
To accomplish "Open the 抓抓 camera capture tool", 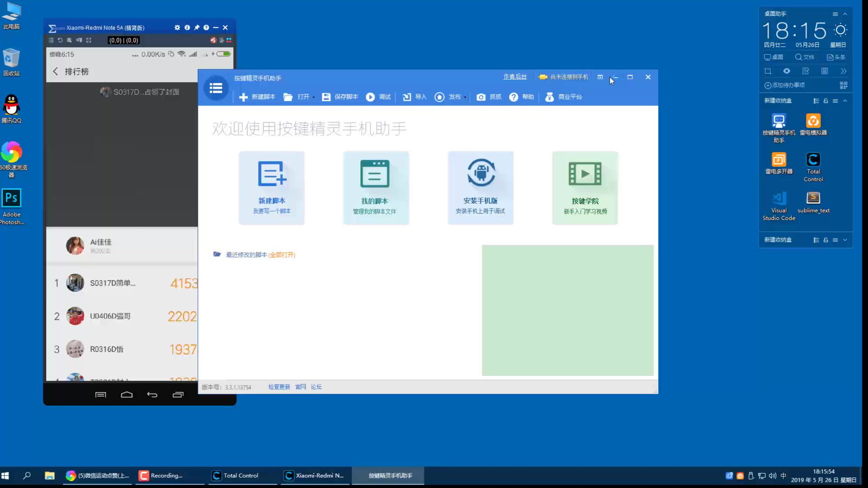I will pos(481,97).
